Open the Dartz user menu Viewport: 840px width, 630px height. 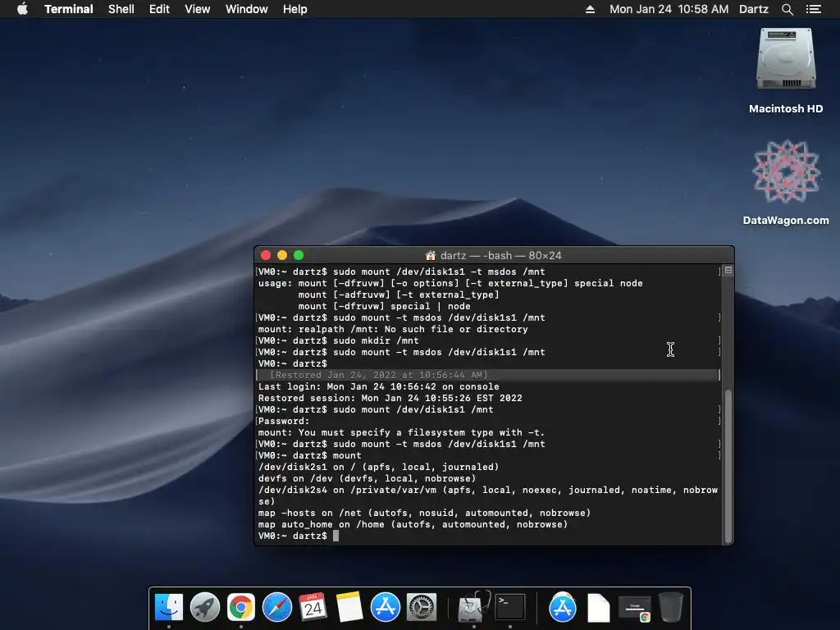coord(753,9)
